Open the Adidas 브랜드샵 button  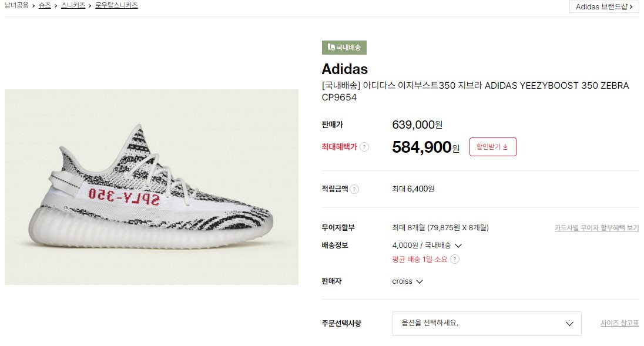pos(604,7)
